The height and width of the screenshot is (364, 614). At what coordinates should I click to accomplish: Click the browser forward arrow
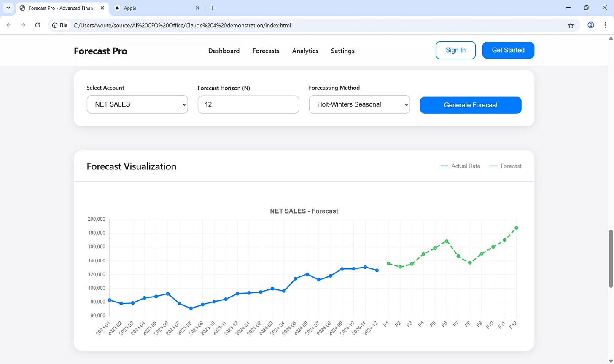(23, 25)
